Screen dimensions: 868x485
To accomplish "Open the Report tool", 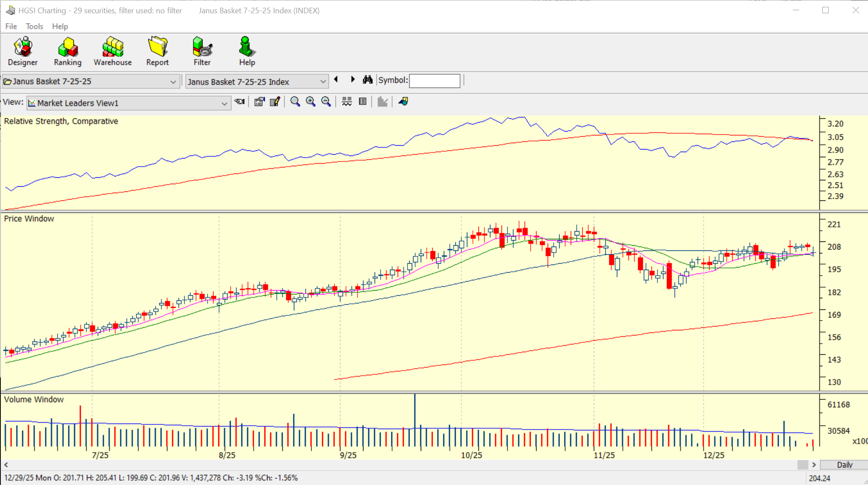I will 157,51.
